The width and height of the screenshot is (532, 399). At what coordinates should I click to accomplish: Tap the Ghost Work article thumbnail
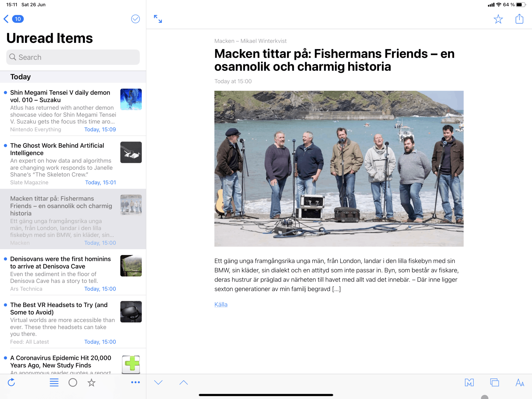click(x=131, y=152)
